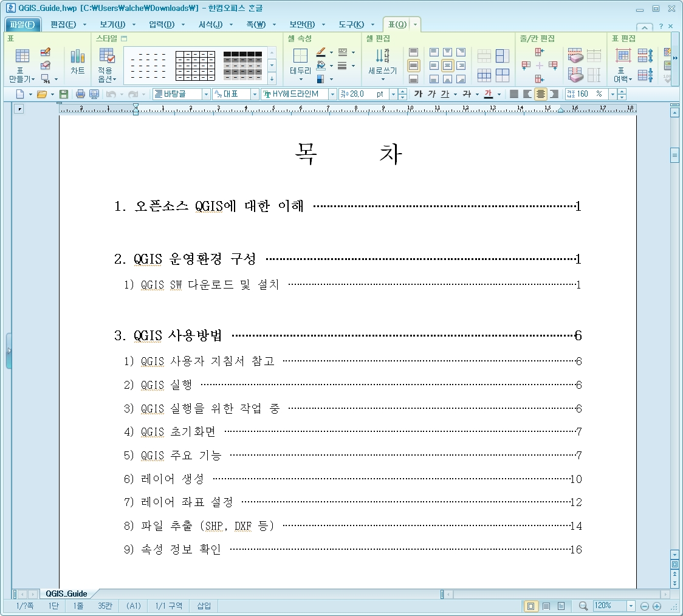The image size is (683, 616).
Task: Open the HY헤드라인M font dropdown
Action: tap(333, 94)
